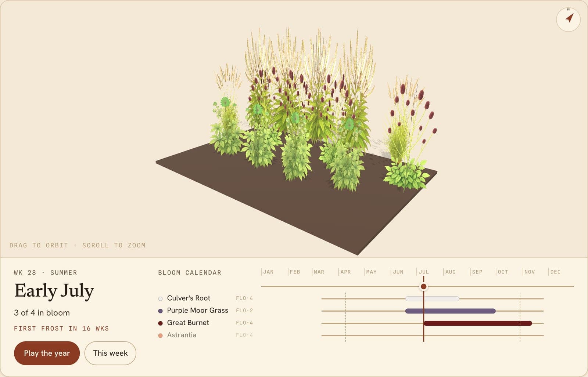Jump to MAY on the calendar
The image size is (588, 377).
(x=371, y=272)
